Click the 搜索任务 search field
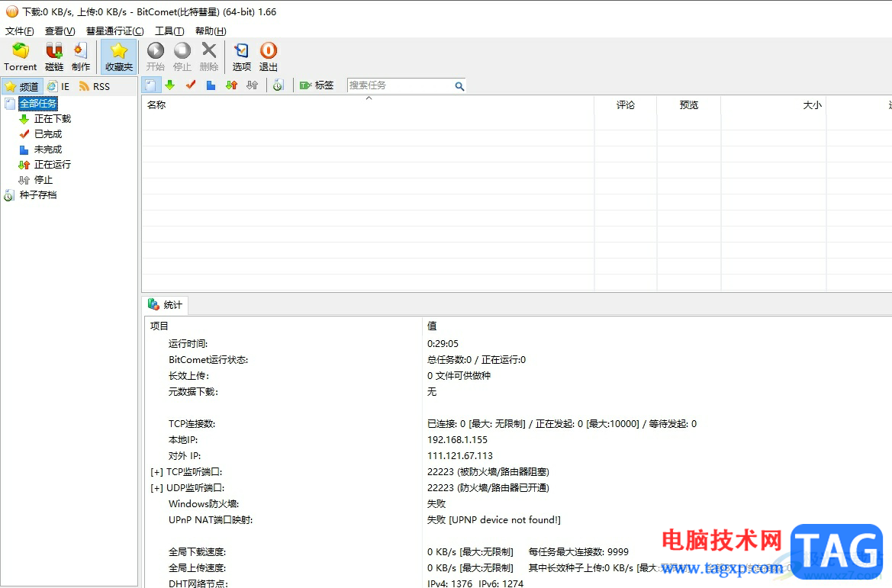892x588 pixels. 400,85
